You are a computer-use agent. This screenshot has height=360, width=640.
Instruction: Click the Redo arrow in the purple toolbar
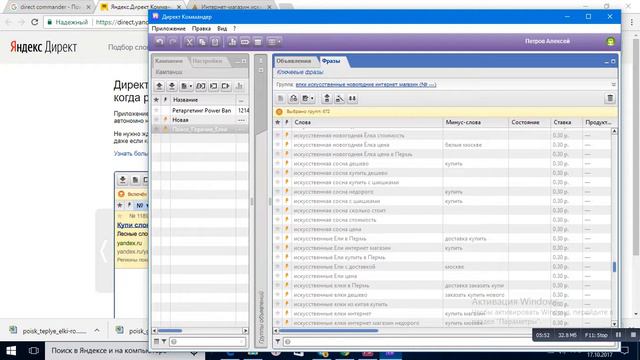click(172, 42)
